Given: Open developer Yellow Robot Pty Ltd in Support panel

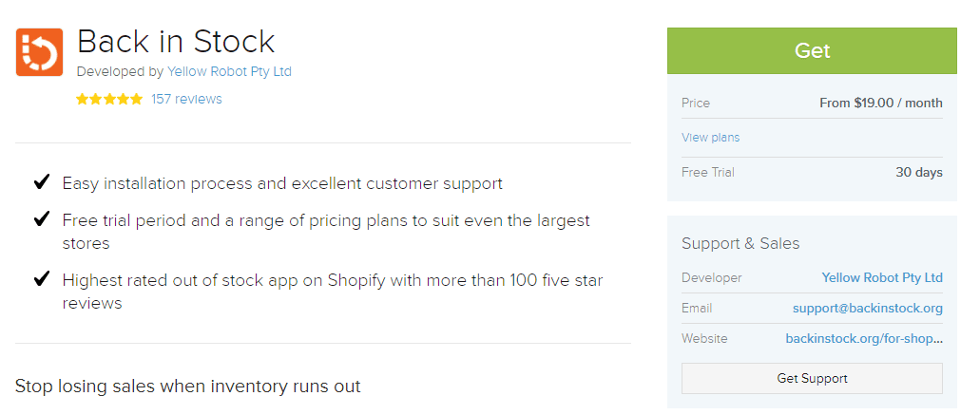Looking at the screenshot, I should (881, 278).
